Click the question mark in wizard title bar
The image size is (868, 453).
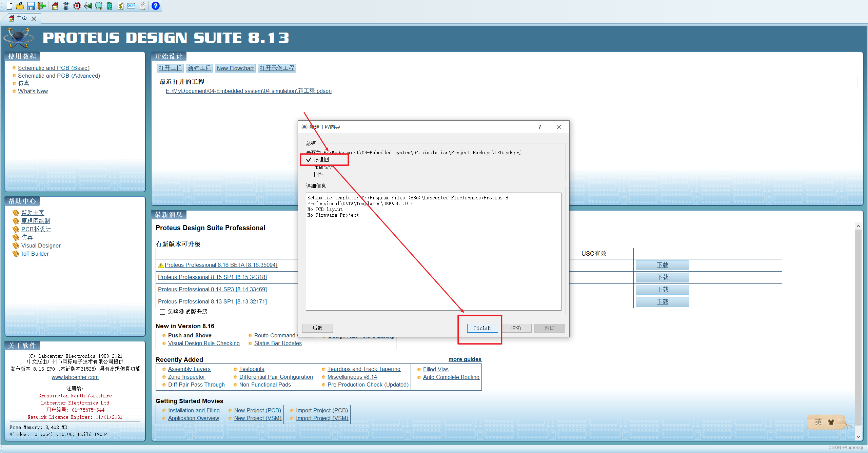(539, 127)
